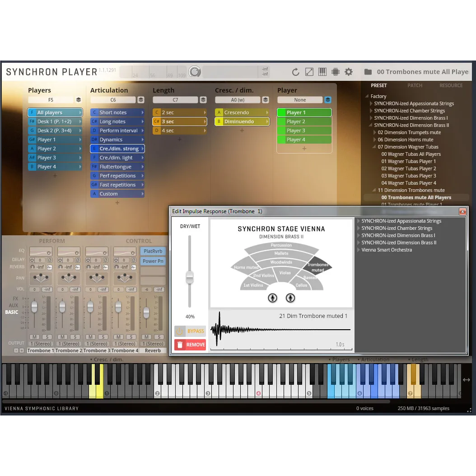Image resolution: width=476 pixels, height=476 pixels.
Task: Click the reload icon in the top toolbar
Action: point(296,72)
